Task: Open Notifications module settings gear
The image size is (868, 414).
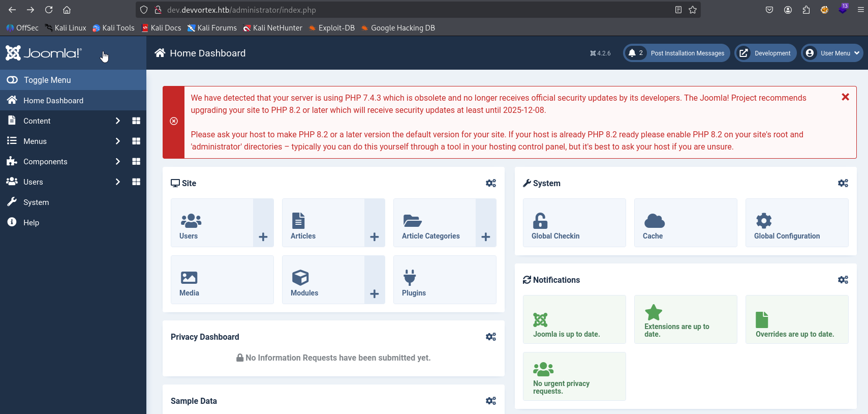Action: 843,280
